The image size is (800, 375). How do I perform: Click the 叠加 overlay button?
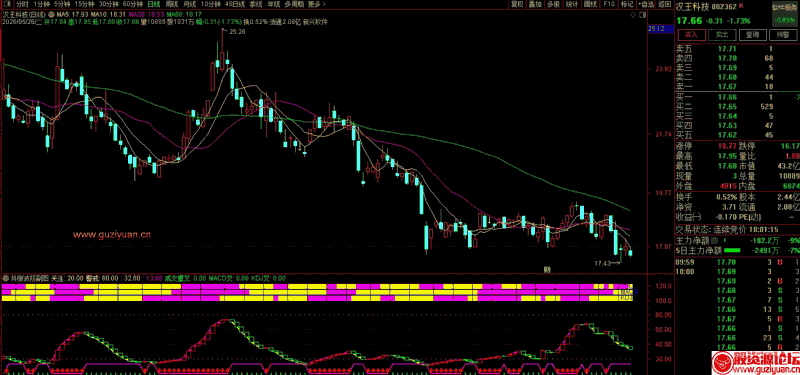[535, 4]
